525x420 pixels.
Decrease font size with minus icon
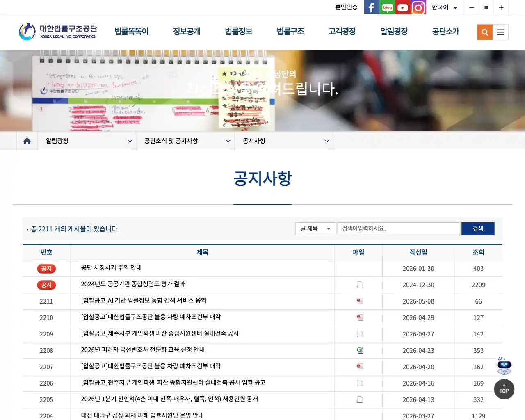[x=472, y=7]
